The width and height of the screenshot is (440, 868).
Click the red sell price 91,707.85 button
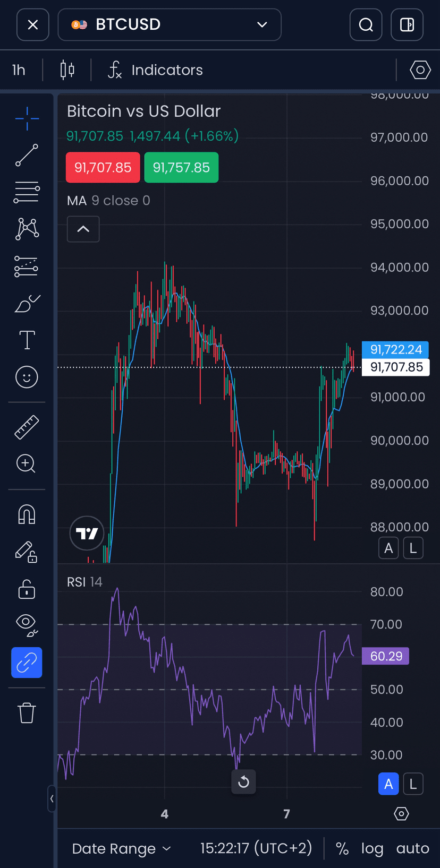(x=103, y=167)
